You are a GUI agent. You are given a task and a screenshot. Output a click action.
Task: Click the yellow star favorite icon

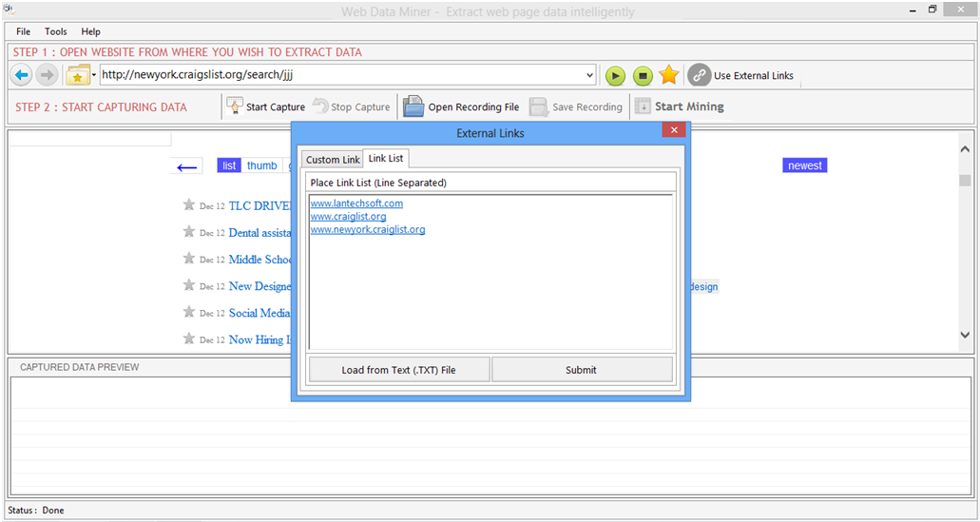click(669, 75)
